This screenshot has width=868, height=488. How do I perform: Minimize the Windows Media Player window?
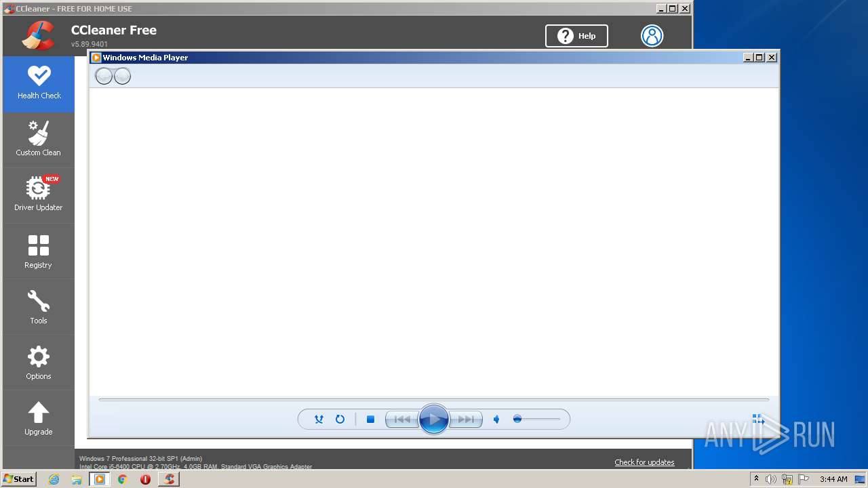(x=748, y=58)
